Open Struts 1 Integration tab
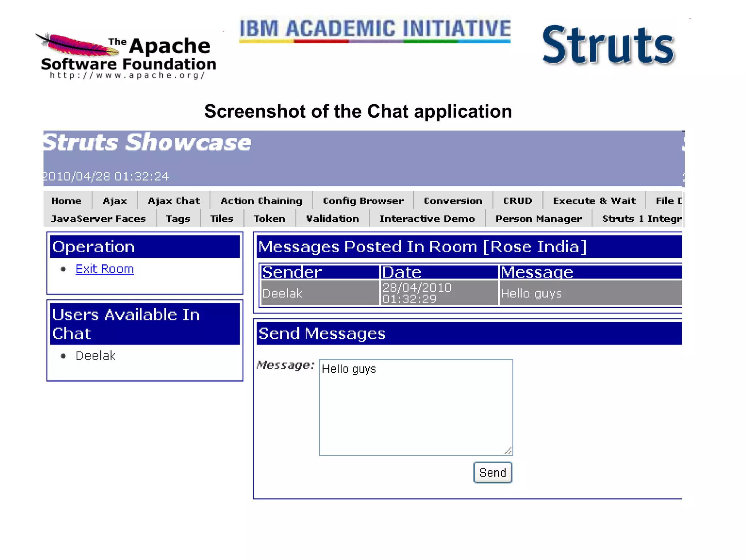Screen dimensions: 747x560 point(642,218)
